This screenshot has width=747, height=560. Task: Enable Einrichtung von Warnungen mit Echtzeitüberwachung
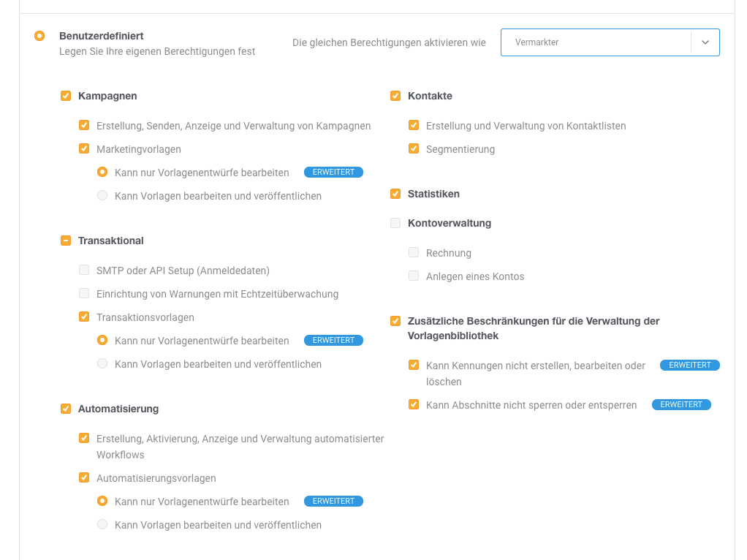click(x=84, y=294)
